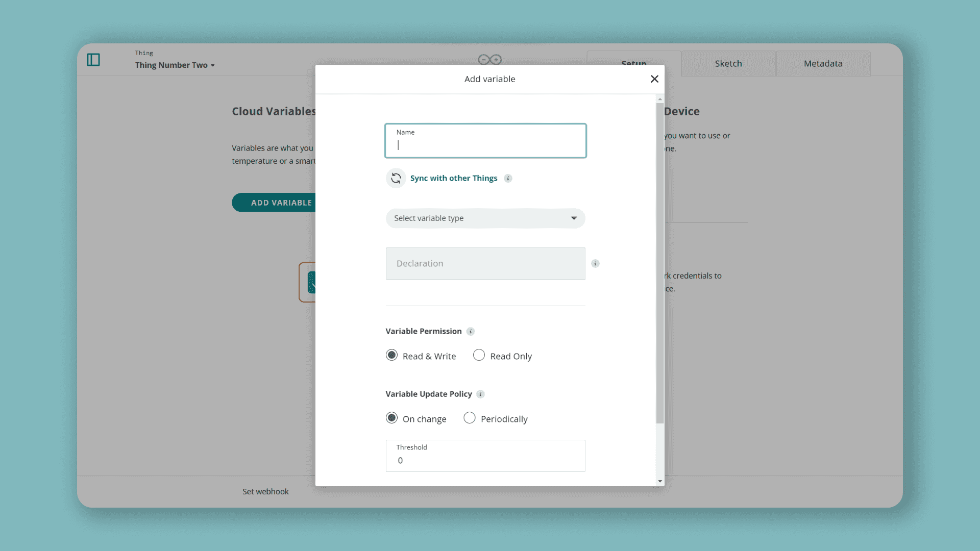Choose Periodically update policy

pyautogui.click(x=470, y=418)
